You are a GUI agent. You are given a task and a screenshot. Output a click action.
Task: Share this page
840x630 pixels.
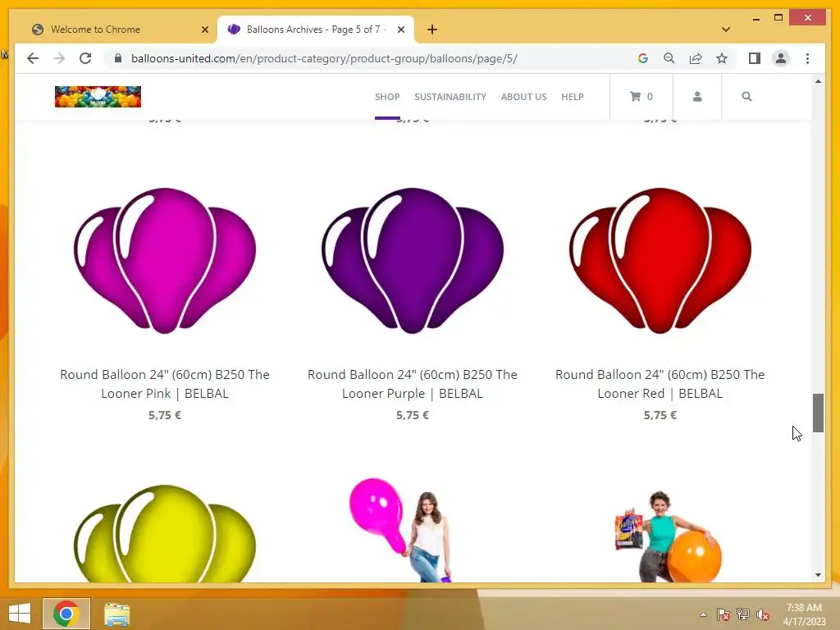tap(696, 58)
